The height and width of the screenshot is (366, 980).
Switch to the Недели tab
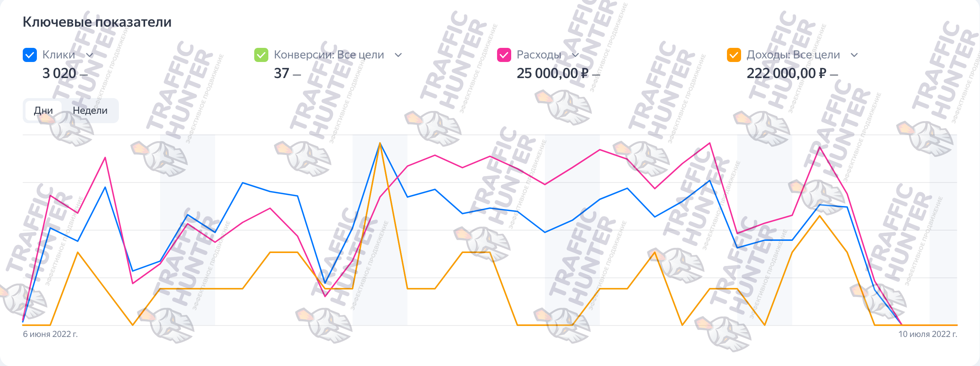[x=90, y=111]
